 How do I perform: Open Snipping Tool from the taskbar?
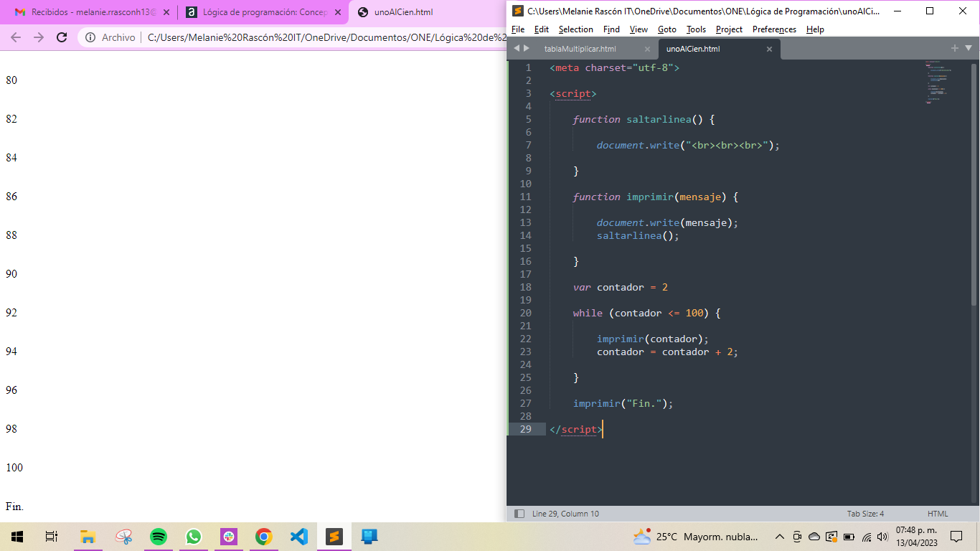[x=123, y=537]
